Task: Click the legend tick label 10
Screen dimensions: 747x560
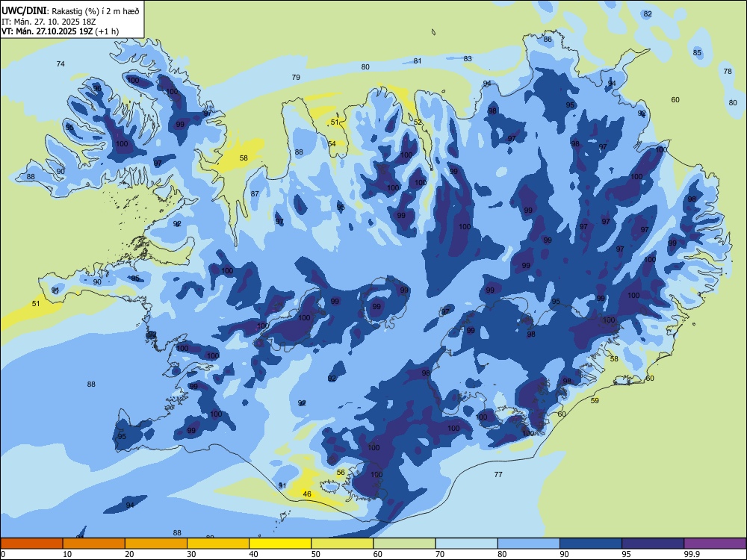Action: 67,554
